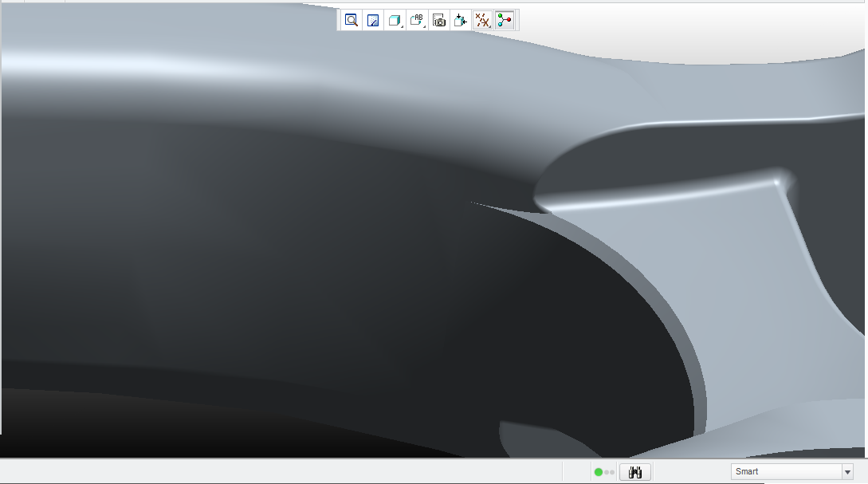This screenshot has width=868, height=484.
Task: Open the Display Style cube icon
Action: (x=395, y=21)
